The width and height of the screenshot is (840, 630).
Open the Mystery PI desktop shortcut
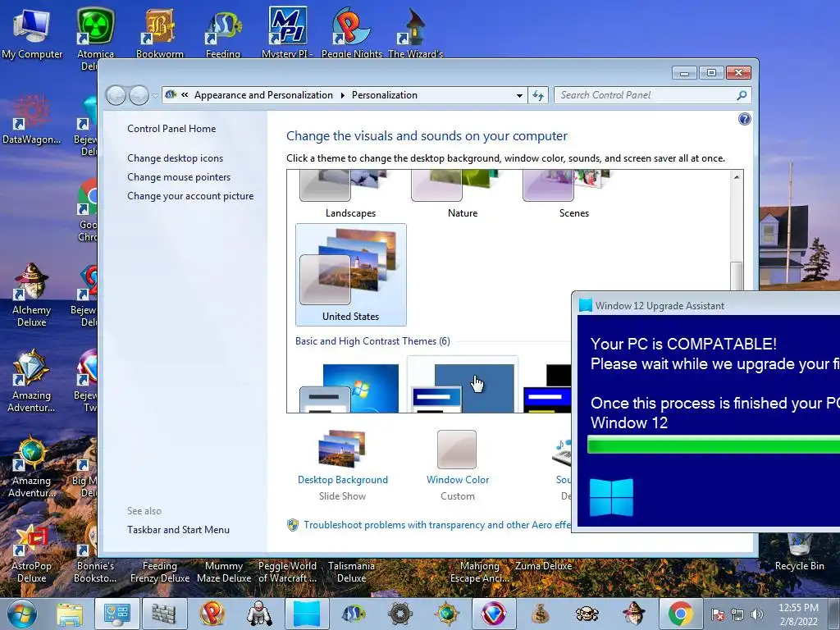pyautogui.click(x=287, y=32)
